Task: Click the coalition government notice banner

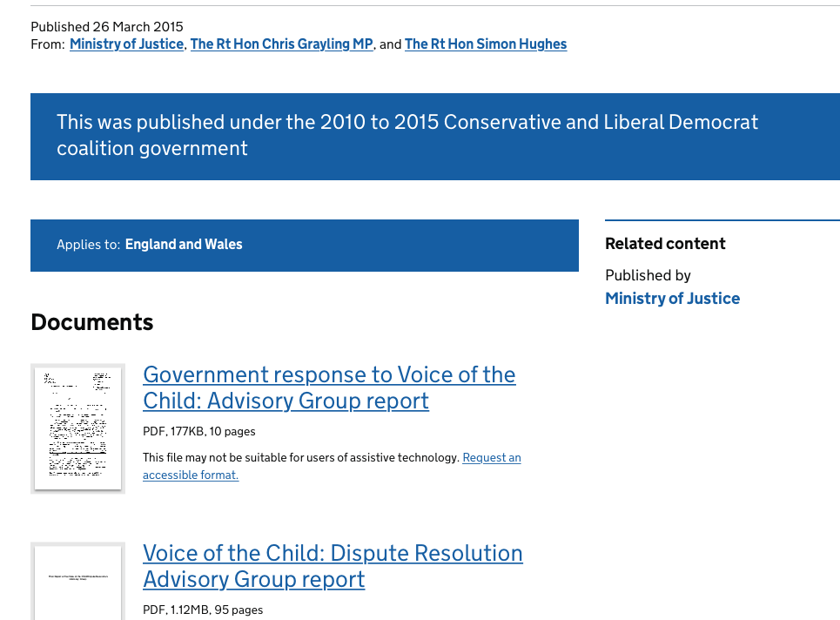Action: pyautogui.click(x=407, y=136)
